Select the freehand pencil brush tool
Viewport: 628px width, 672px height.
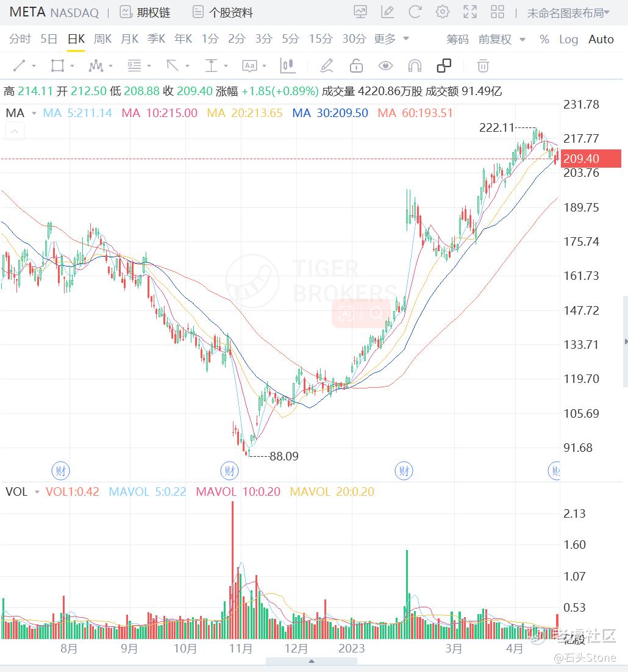(326, 66)
